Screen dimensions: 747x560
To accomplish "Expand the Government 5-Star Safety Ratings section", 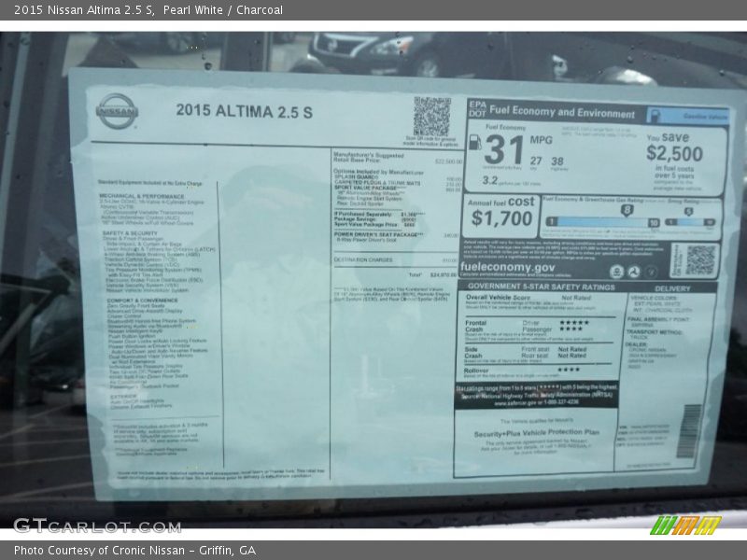I will pos(539,287).
